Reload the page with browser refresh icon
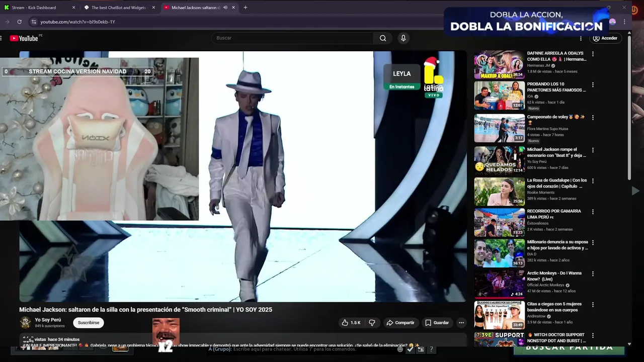Viewport: 644px width, 362px height. click(x=19, y=22)
